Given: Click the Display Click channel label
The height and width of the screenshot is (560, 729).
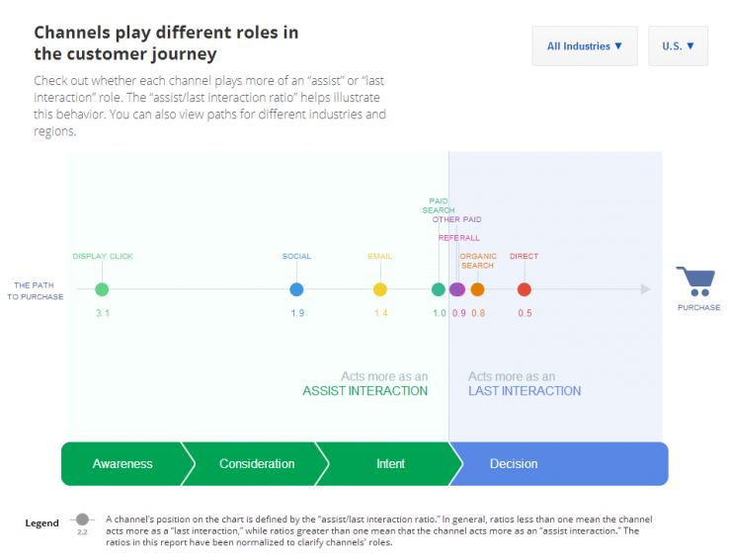Looking at the screenshot, I should pyautogui.click(x=103, y=257).
